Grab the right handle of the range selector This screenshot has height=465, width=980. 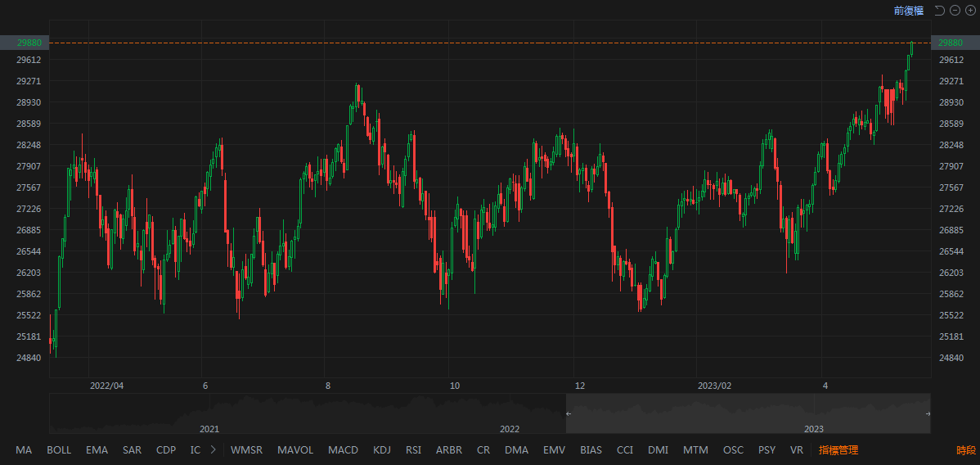coord(928,413)
